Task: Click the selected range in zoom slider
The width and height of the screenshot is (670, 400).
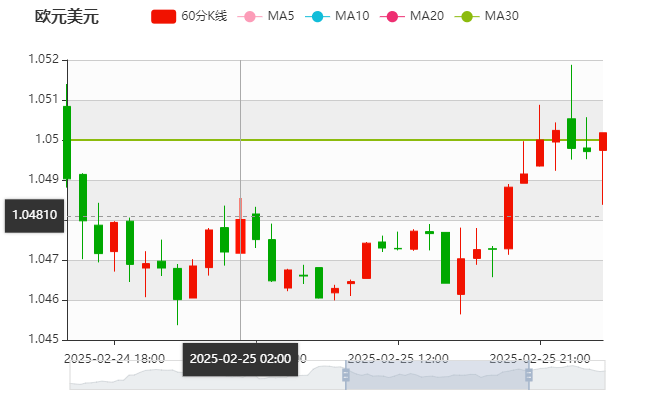Action: 437,376
